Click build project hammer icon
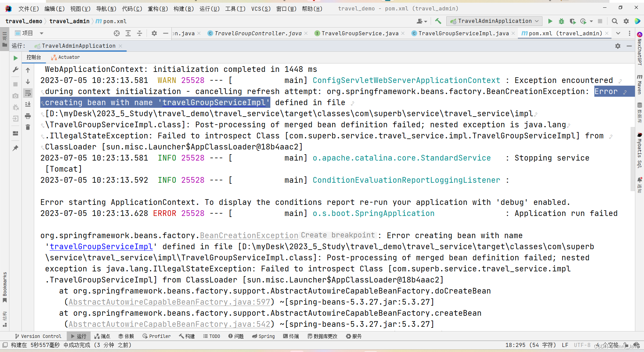 tap(438, 21)
